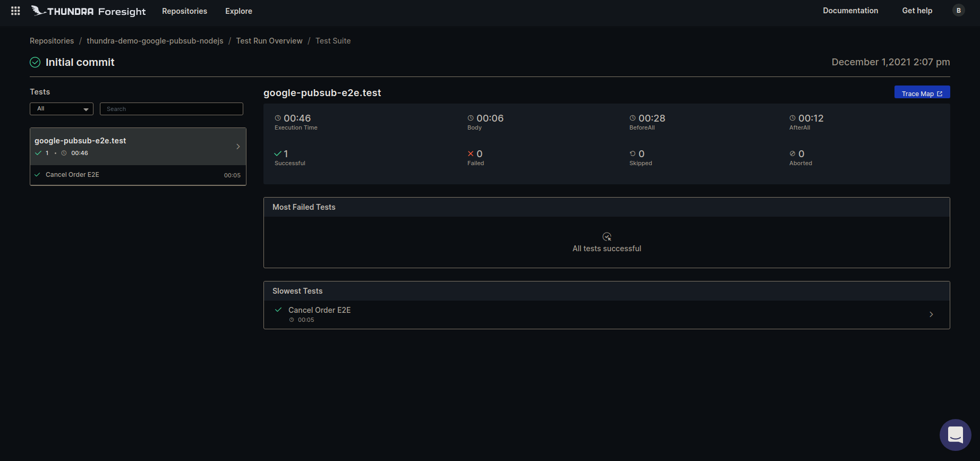Image resolution: width=980 pixels, height=461 pixels.
Task: Click the 00:46 Execution Time value
Action: click(x=297, y=118)
